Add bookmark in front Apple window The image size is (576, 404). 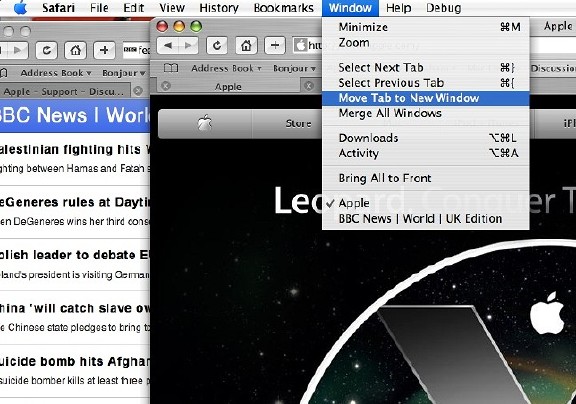pos(275,46)
